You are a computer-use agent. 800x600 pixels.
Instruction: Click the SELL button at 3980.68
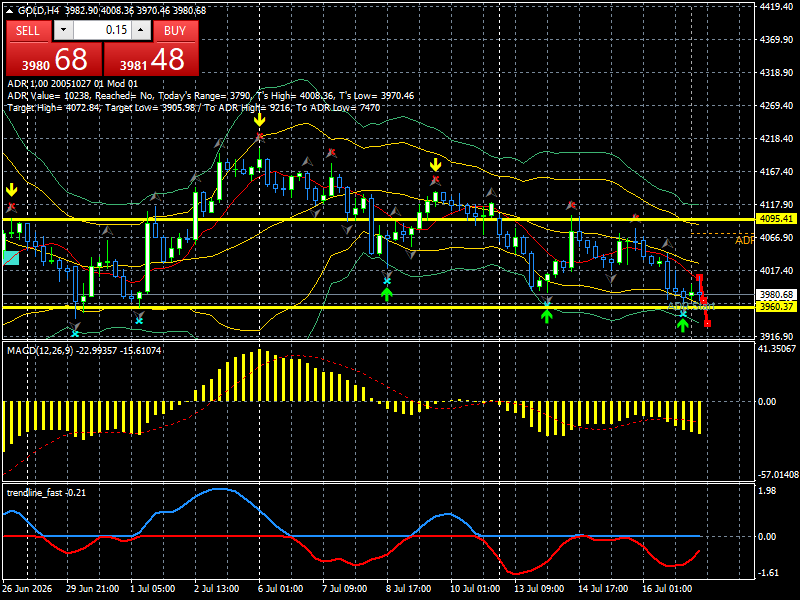click(54, 48)
